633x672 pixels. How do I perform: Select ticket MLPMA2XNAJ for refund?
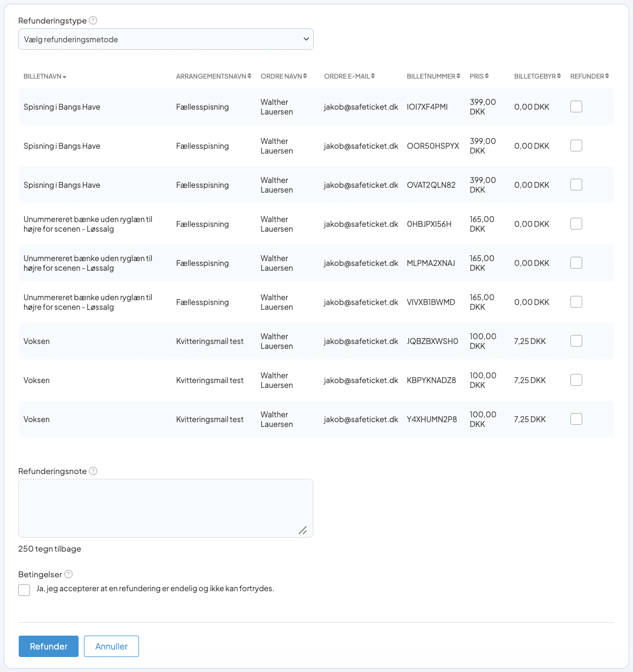[x=576, y=263]
